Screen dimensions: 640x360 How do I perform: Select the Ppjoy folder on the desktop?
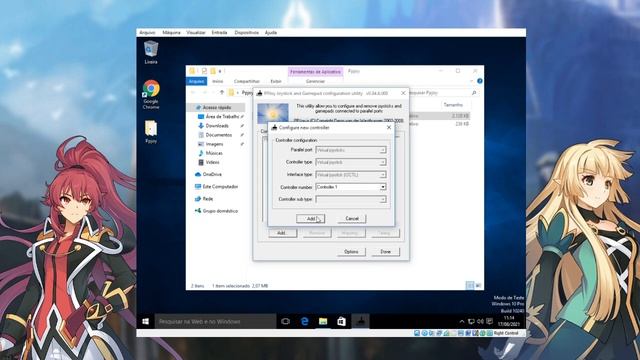click(151, 131)
